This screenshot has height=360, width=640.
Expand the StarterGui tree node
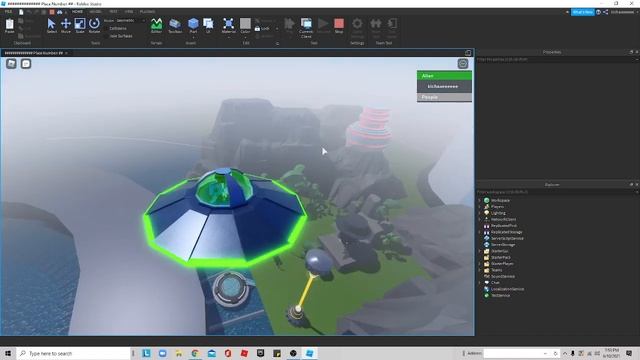pos(480,251)
